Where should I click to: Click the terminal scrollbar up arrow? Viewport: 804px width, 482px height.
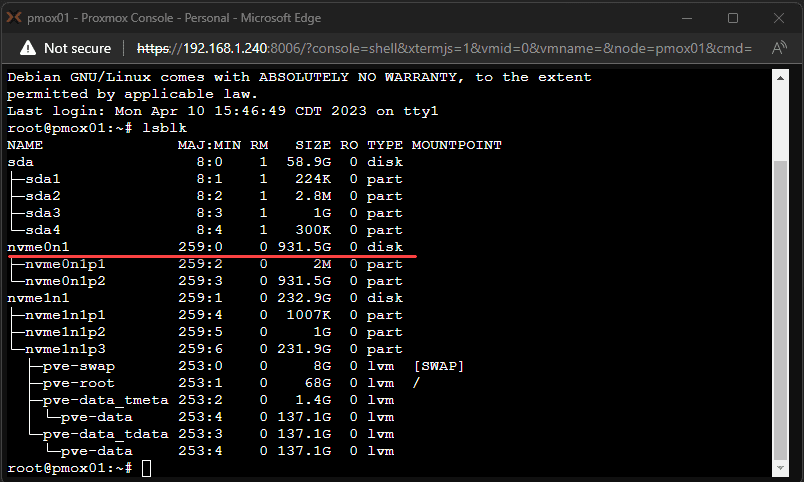780,78
